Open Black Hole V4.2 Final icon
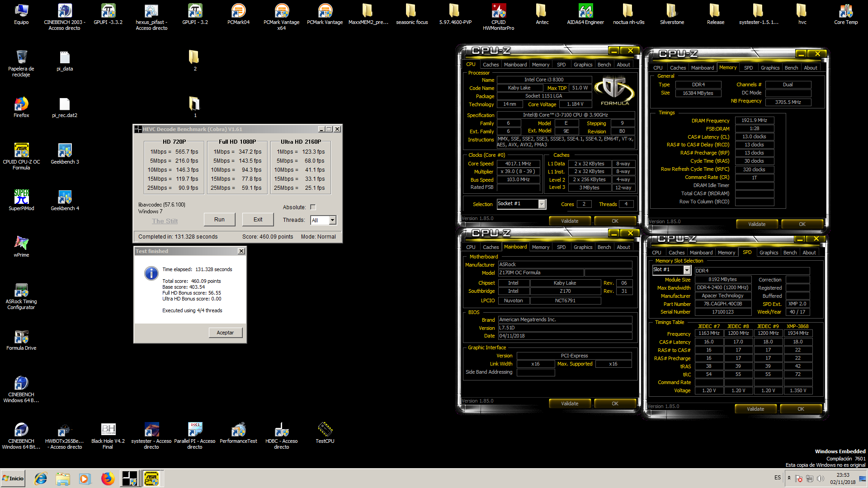868x488 pixels. (x=108, y=436)
